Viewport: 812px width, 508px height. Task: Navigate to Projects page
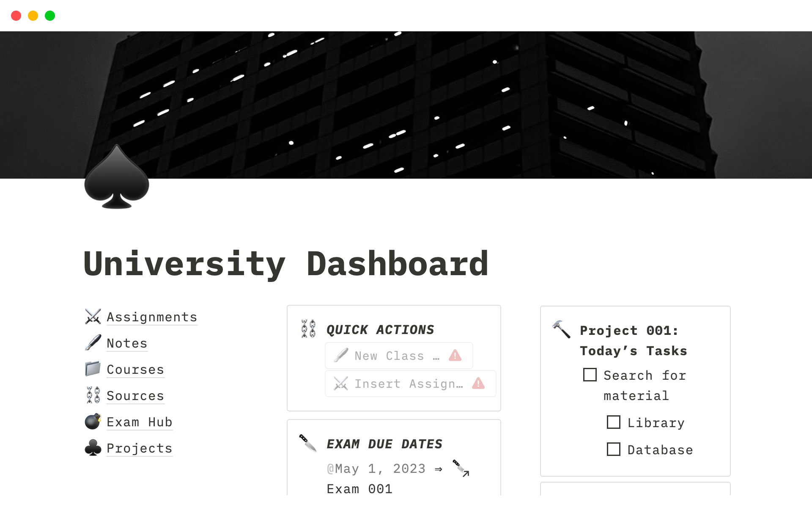(x=139, y=448)
